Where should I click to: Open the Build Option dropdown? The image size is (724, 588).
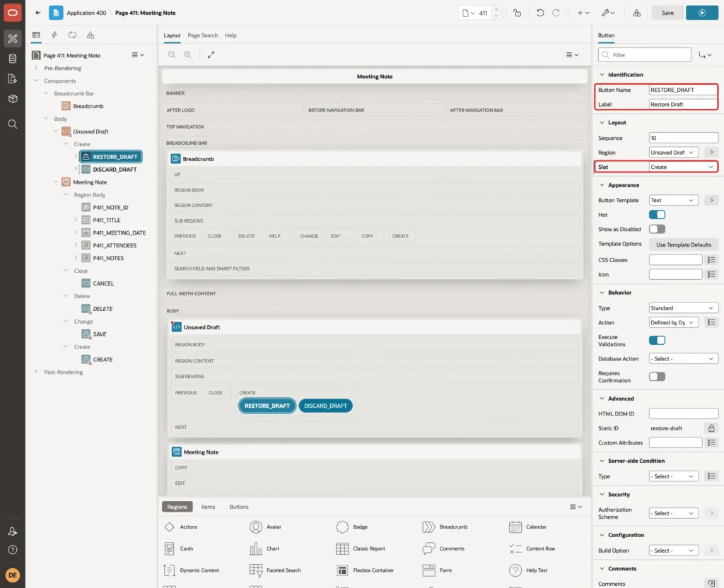tap(674, 551)
